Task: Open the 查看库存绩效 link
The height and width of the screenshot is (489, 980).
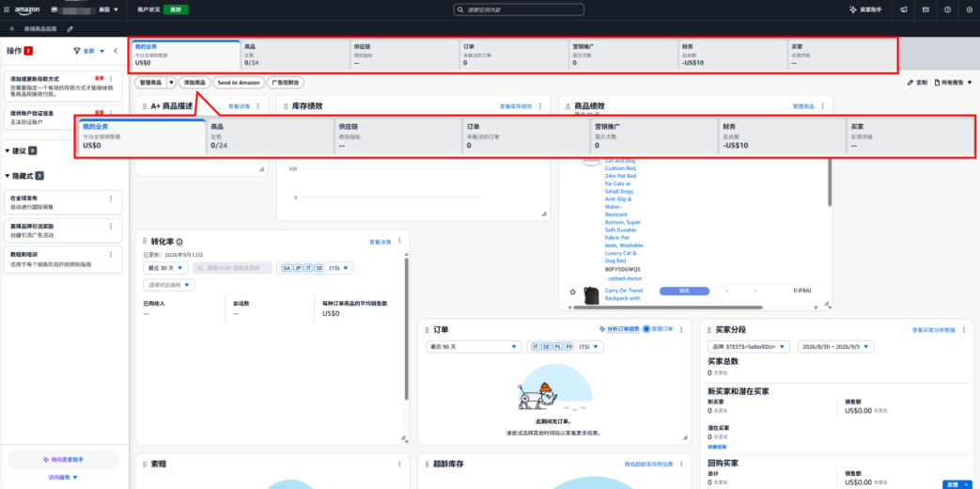Action: pyautogui.click(x=516, y=106)
